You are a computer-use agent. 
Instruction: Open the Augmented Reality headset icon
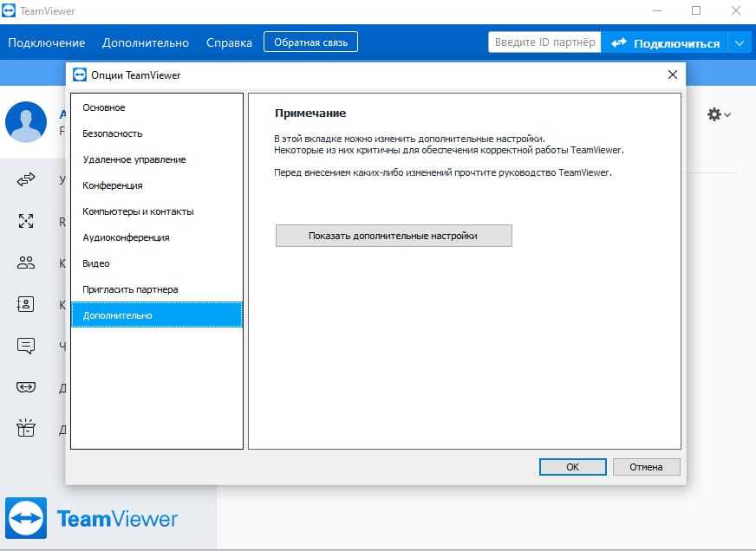point(26,387)
